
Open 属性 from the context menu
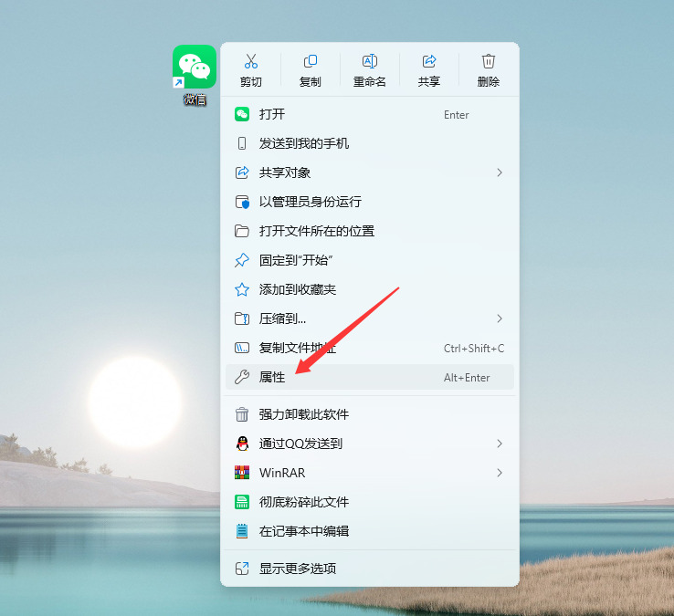click(x=370, y=377)
